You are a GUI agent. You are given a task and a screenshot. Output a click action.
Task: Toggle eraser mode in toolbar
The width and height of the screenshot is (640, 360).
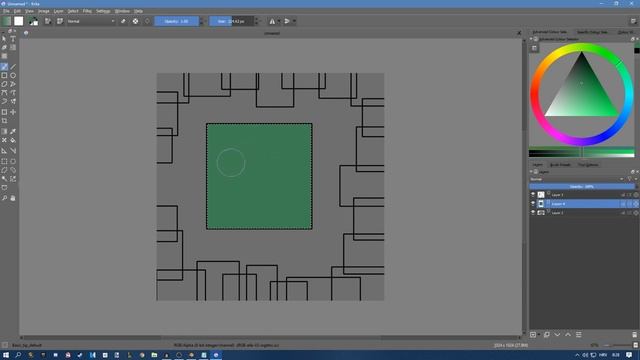(x=123, y=21)
